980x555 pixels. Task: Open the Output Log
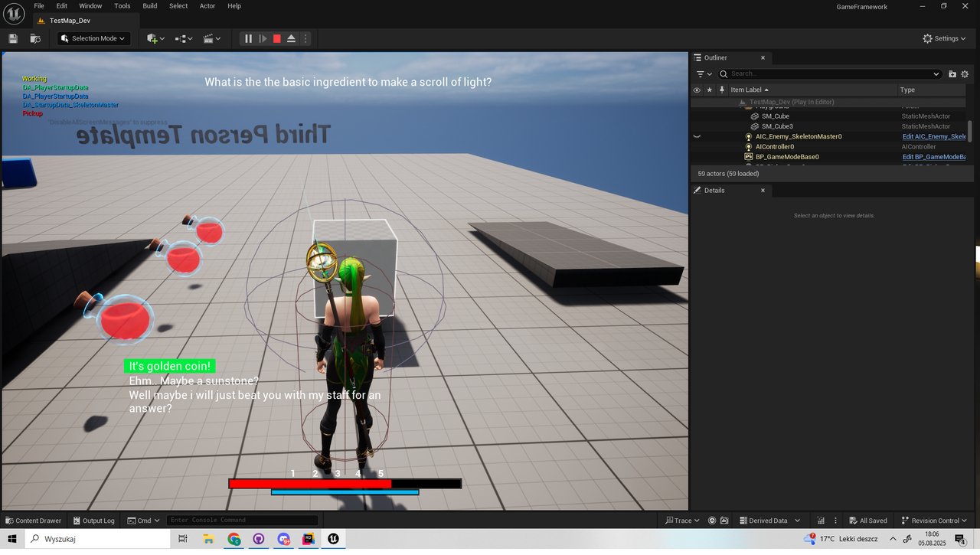tap(93, 521)
